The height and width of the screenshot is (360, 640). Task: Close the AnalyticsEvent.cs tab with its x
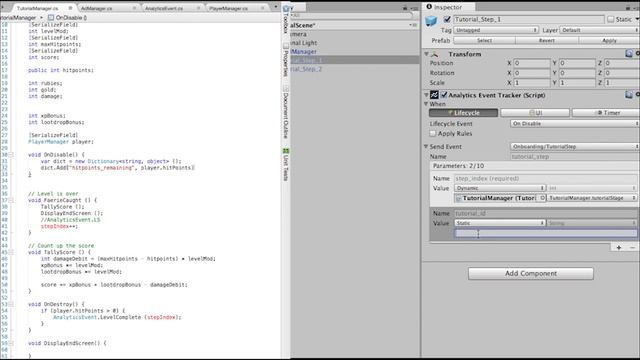point(198,8)
